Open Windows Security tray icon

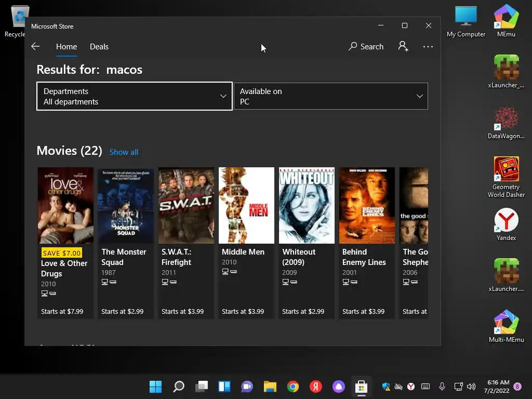click(x=386, y=387)
